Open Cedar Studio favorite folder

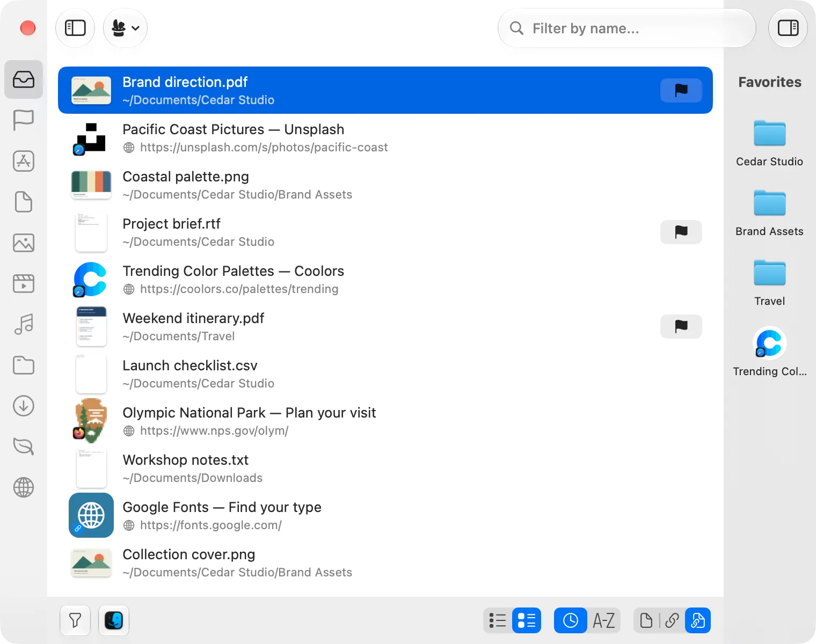[x=770, y=142]
